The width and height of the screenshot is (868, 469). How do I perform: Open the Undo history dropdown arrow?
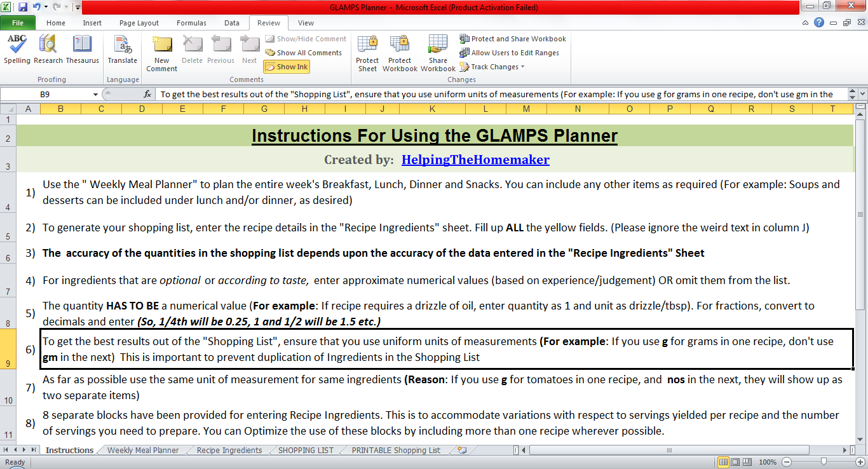(46, 7)
